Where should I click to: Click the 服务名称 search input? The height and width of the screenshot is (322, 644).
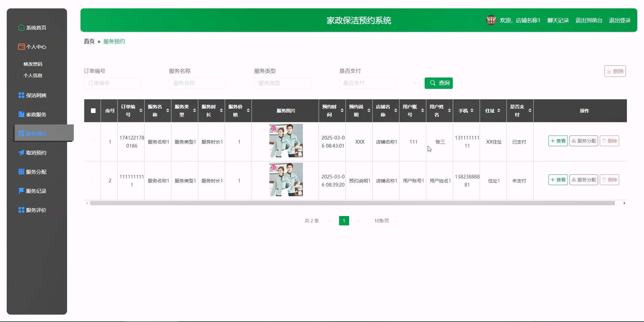pos(198,83)
